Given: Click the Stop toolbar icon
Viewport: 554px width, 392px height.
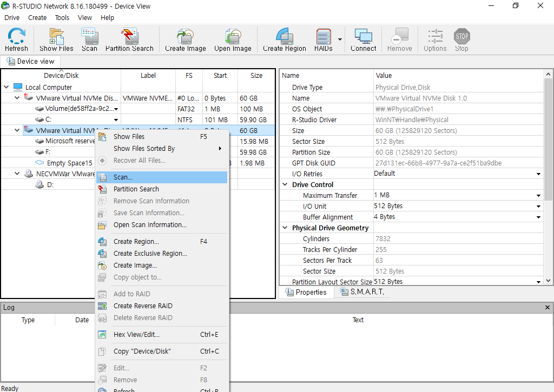Looking at the screenshot, I should point(462,39).
